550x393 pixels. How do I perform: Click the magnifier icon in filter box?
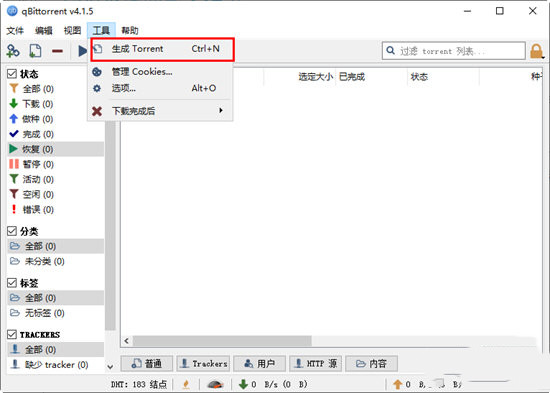390,51
